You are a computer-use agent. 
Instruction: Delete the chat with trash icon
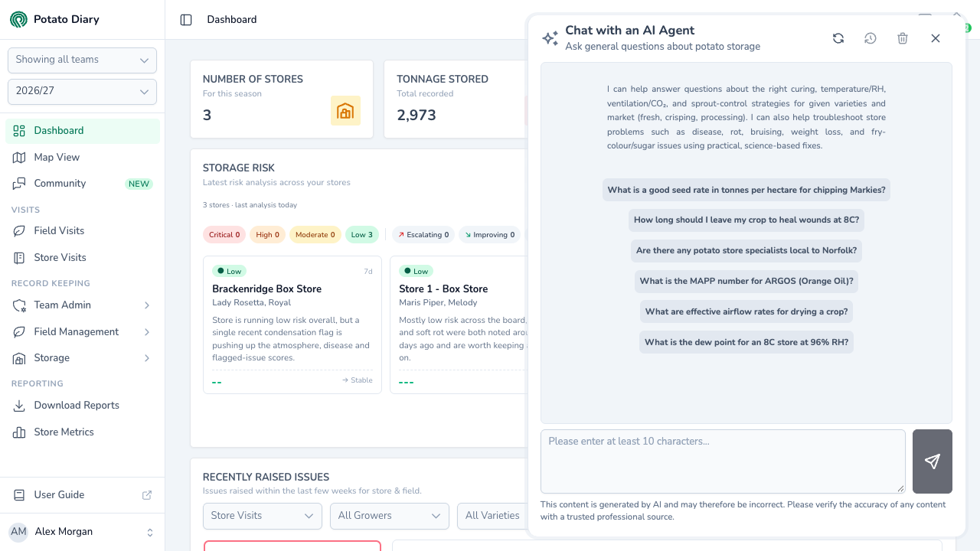(903, 38)
